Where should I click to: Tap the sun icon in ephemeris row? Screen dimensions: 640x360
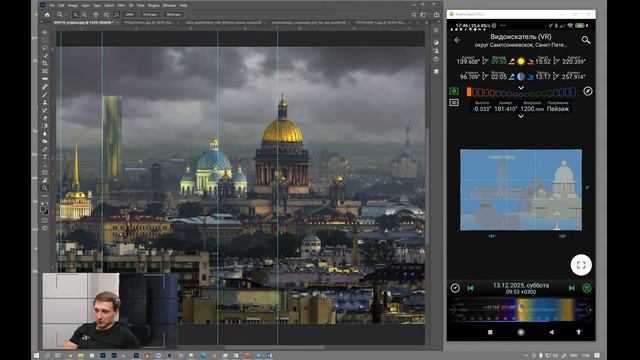[521, 61]
